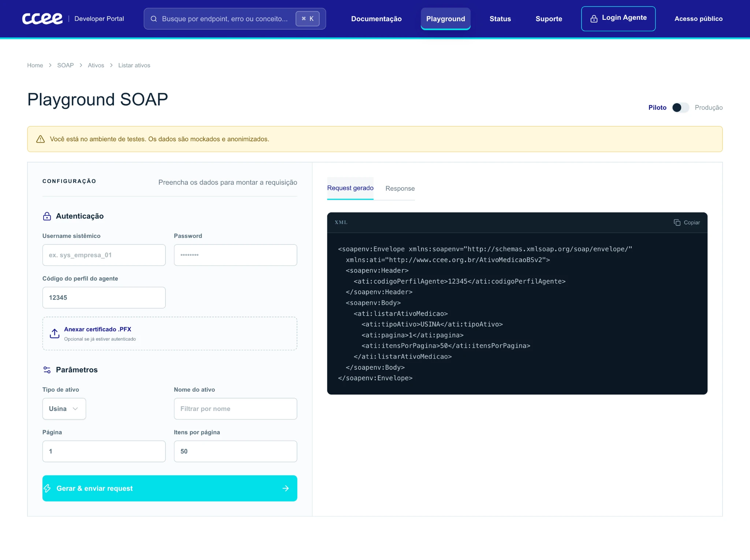Click the ⌘K shortcut badge
Screen dimensions: 750x560
pos(308,19)
